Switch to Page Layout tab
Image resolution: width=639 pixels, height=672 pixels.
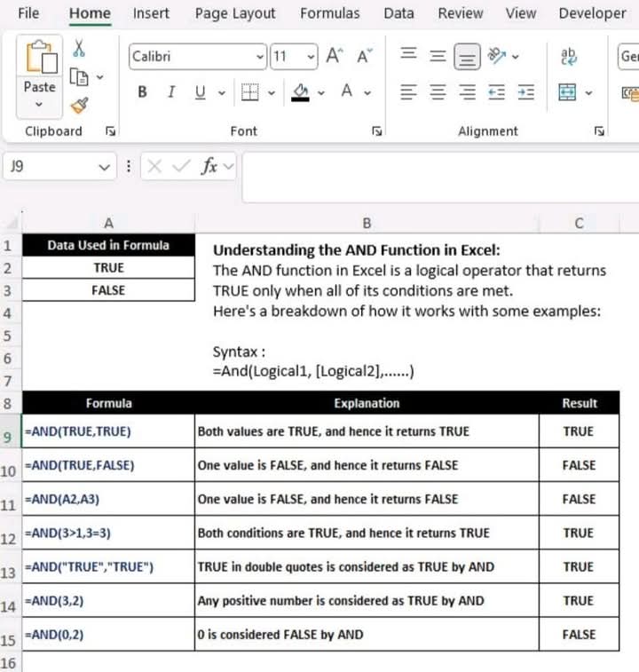pyautogui.click(x=235, y=13)
